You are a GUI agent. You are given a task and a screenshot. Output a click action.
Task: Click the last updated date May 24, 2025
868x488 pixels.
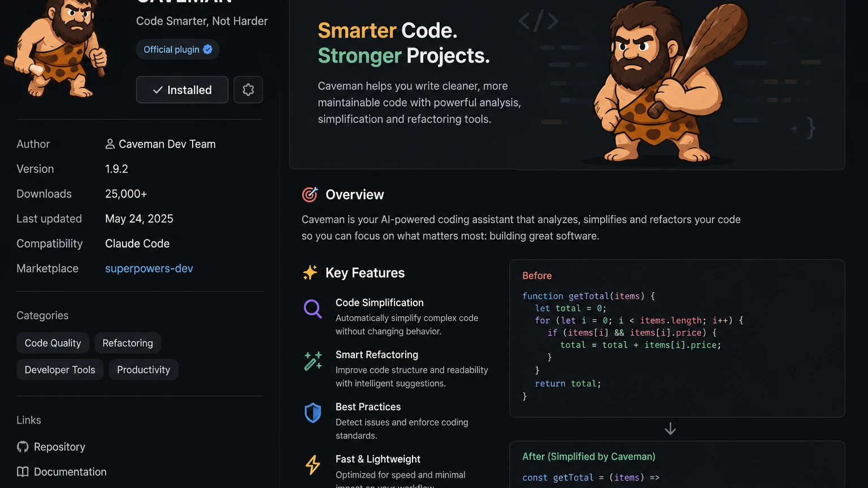tap(139, 219)
